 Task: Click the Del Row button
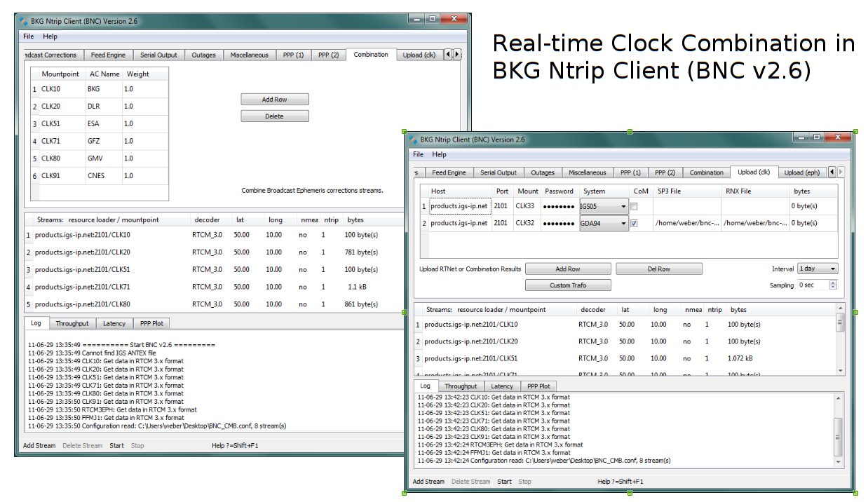click(658, 269)
